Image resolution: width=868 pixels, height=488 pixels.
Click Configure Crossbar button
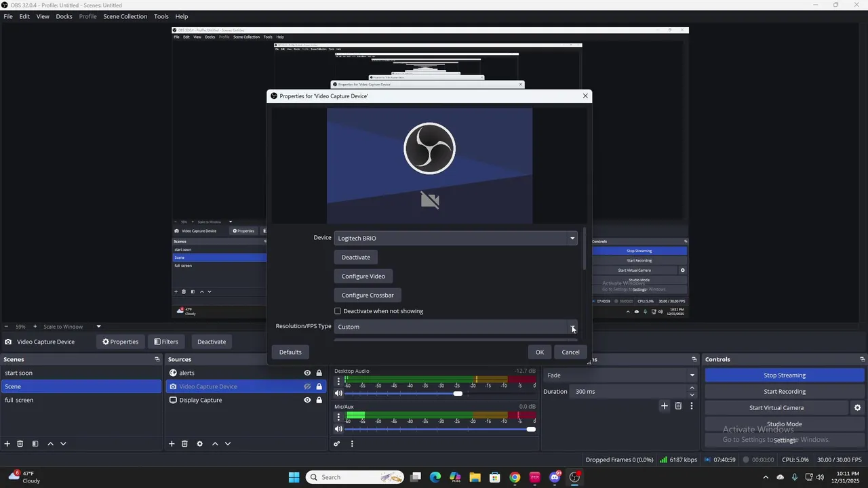click(368, 296)
